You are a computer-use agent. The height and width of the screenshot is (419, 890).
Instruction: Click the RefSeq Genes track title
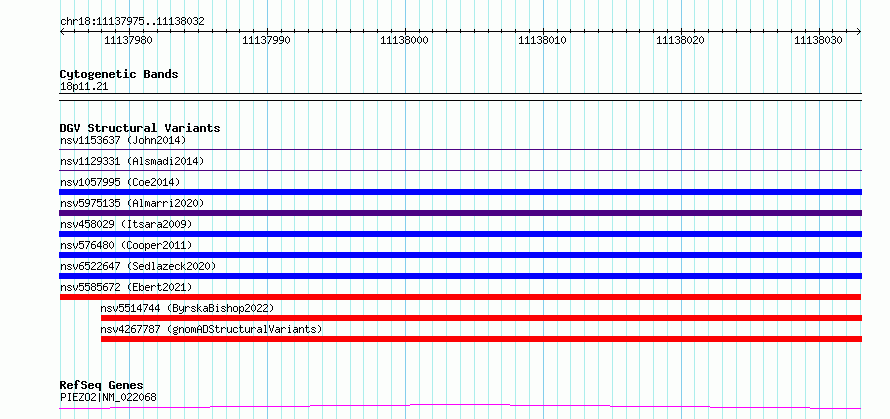pos(101,386)
